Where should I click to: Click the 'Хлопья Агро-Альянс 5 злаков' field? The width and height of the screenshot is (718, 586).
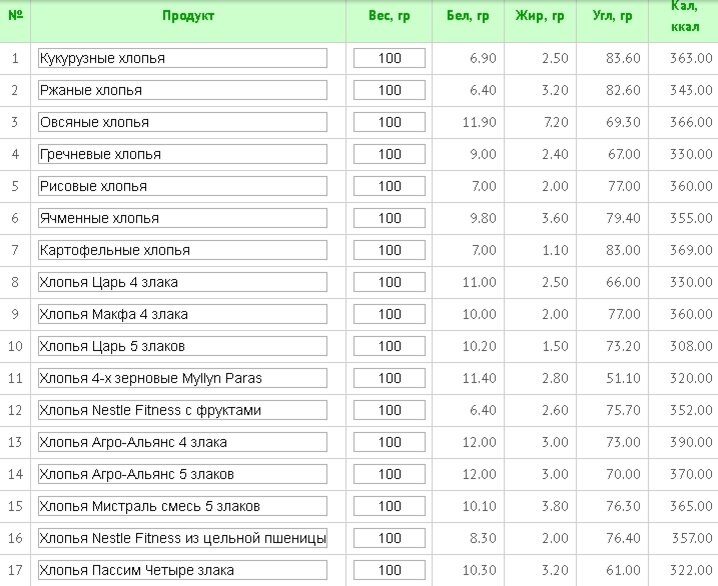[183, 474]
